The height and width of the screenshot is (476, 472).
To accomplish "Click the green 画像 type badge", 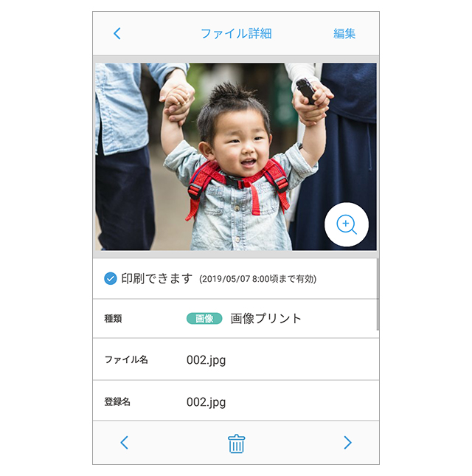I will tap(204, 319).
